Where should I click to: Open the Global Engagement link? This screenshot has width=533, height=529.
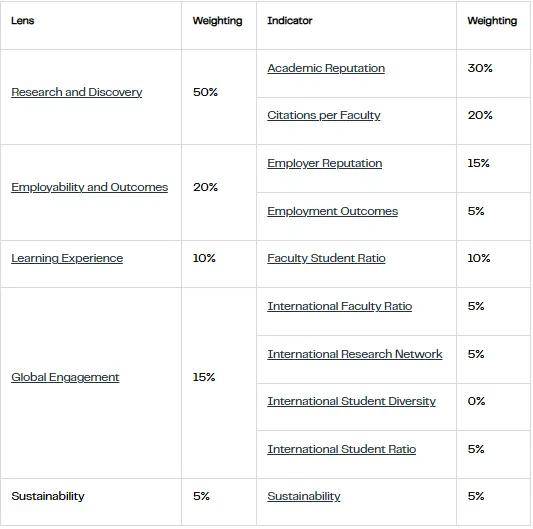(x=65, y=377)
